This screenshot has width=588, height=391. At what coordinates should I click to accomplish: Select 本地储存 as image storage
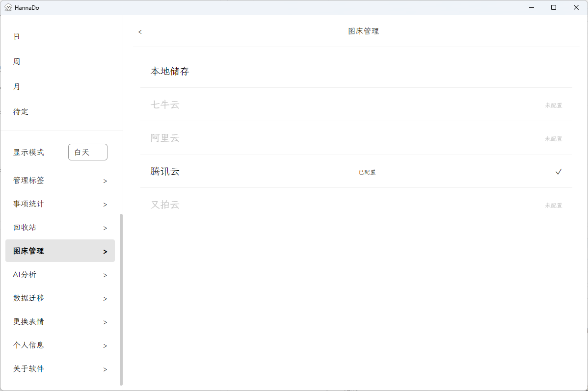pyautogui.click(x=170, y=71)
